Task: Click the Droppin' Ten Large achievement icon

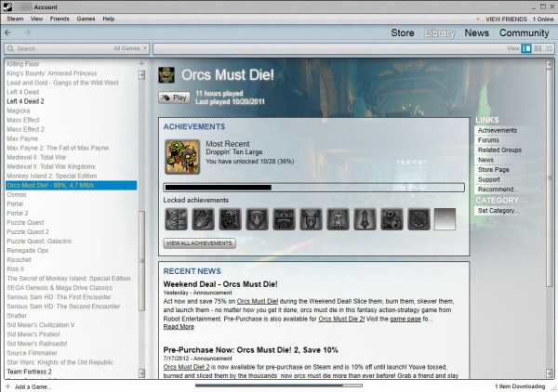Action: pos(182,157)
